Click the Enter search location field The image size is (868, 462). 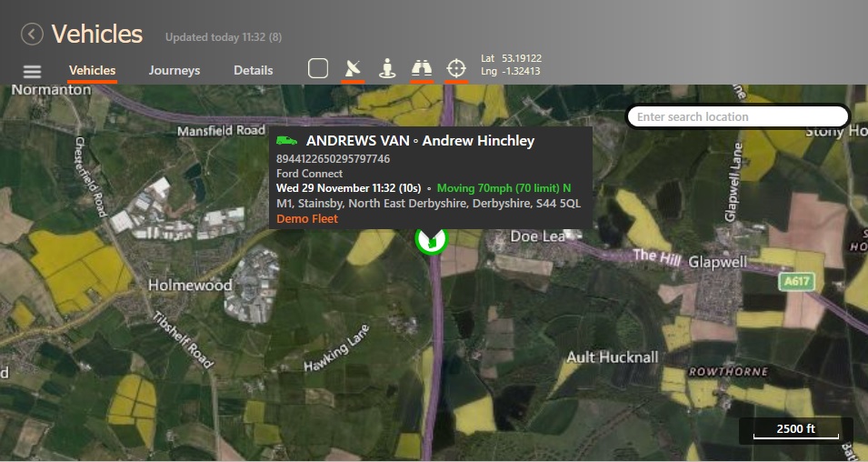738,117
